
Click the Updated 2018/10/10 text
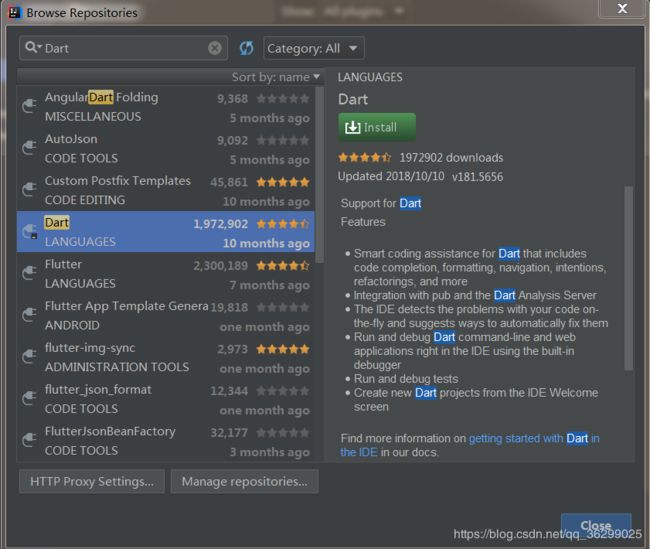pyautogui.click(x=391, y=176)
